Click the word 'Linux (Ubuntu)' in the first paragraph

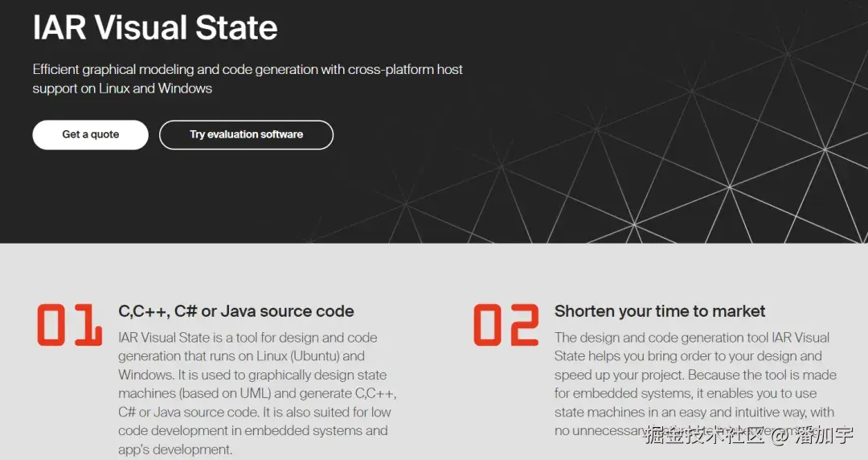pos(298,355)
